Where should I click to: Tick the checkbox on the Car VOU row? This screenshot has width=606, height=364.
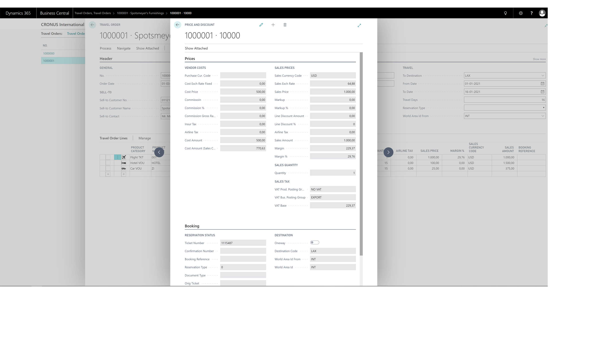[x=108, y=169]
